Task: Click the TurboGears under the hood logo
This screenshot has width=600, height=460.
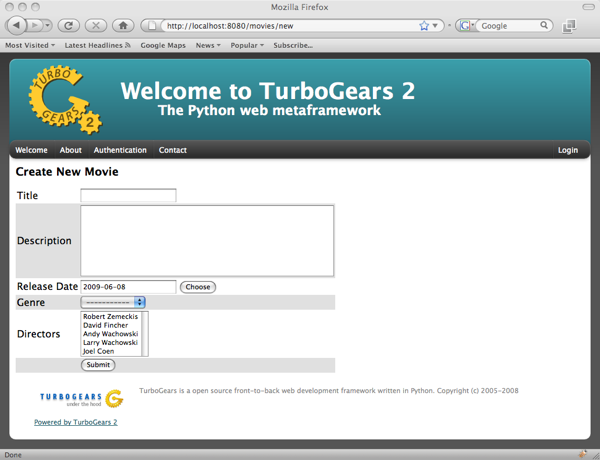Action: (x=82, y=398)
